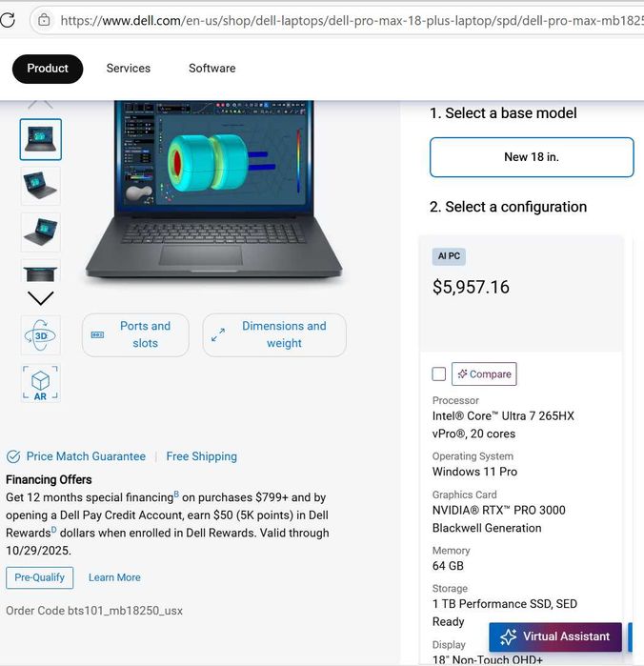Screen dimensions: 644x666
Task: Reload the page with the refresh icon
Action: (8, 20)
